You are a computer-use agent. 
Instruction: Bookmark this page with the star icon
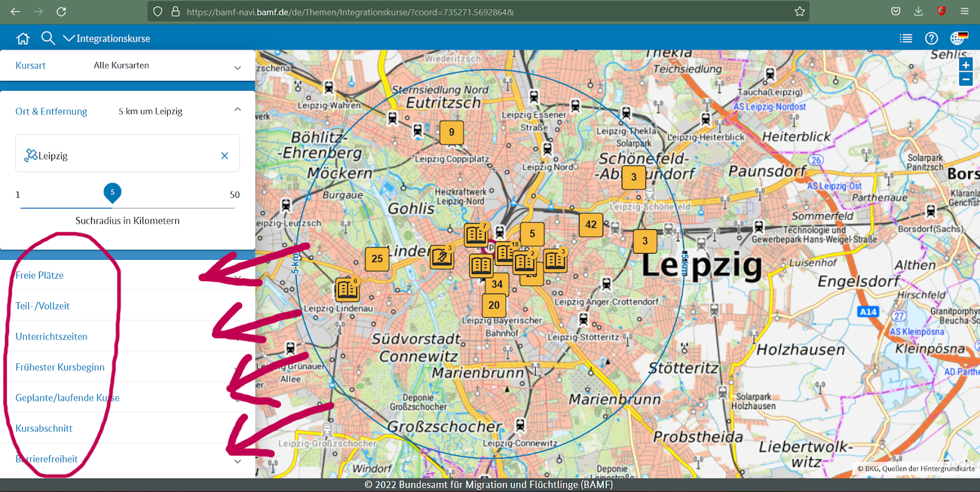click(799, 12)
